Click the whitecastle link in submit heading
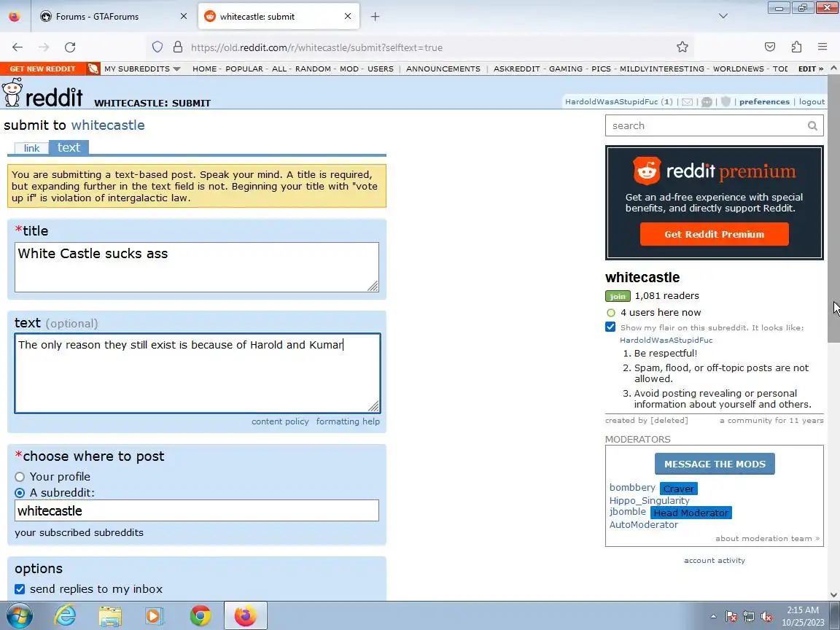 108,125
